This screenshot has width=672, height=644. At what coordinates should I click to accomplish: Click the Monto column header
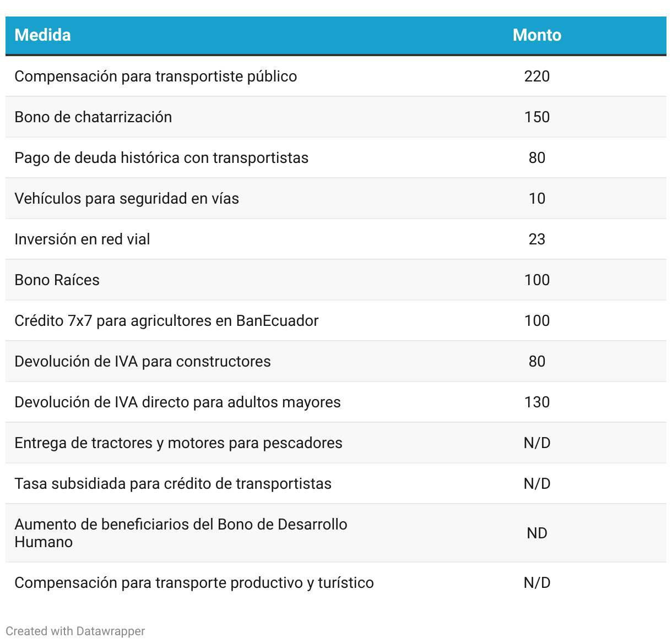pos(537,35)
